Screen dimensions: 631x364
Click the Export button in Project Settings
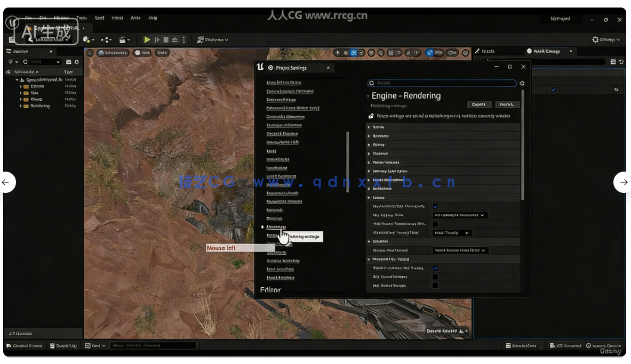pyautogui.click(x=478, y=104)
